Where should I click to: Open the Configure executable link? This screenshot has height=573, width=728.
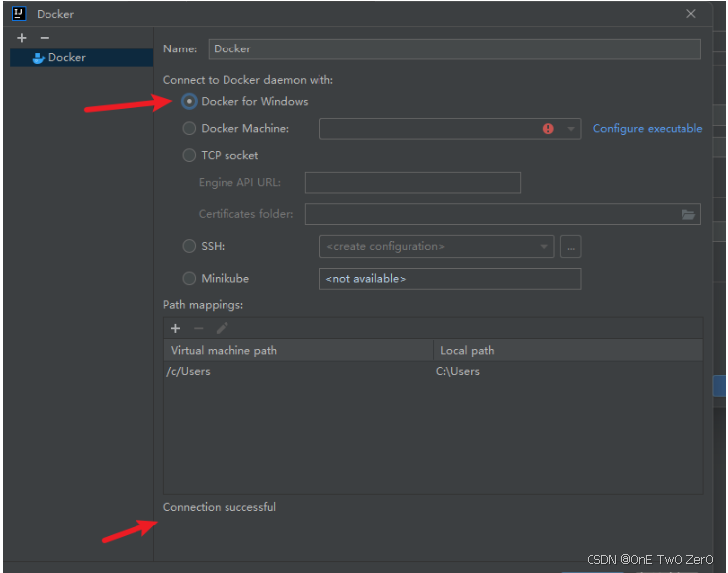648,129
